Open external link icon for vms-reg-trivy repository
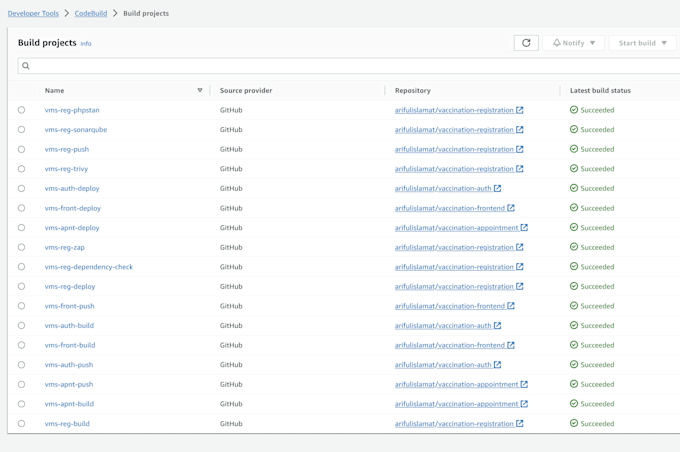This screenshot has height=452, width=680. click(520, 169)
